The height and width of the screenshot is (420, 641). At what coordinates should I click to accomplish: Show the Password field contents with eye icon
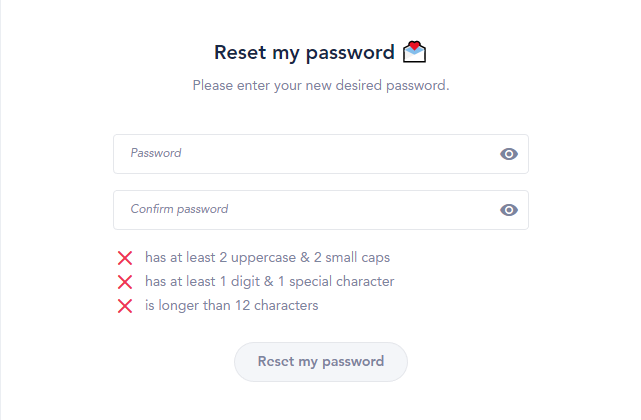click(509, 154)
